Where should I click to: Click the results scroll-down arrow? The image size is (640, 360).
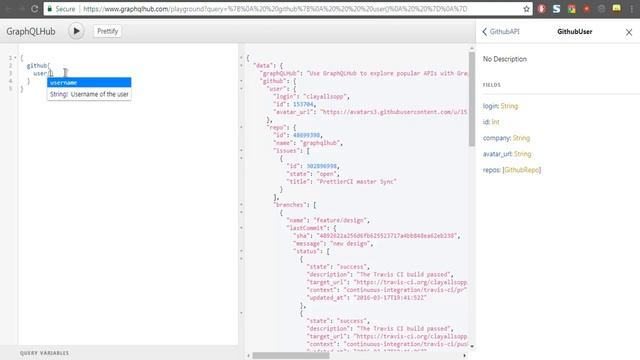pos(472,346)
